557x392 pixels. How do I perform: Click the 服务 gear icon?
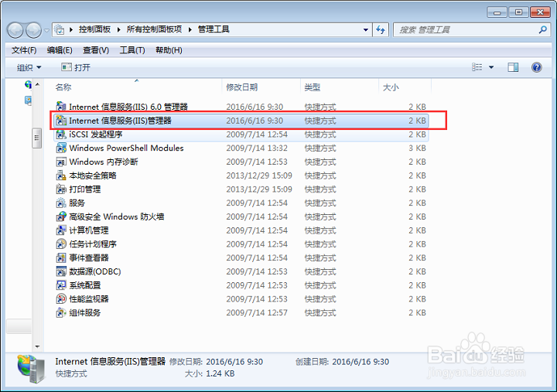click(x=61, y=203)
